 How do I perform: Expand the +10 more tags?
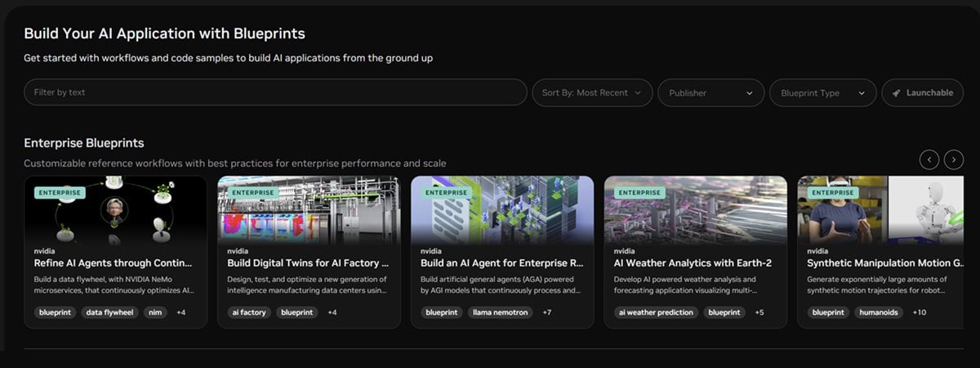coord(920,312)
